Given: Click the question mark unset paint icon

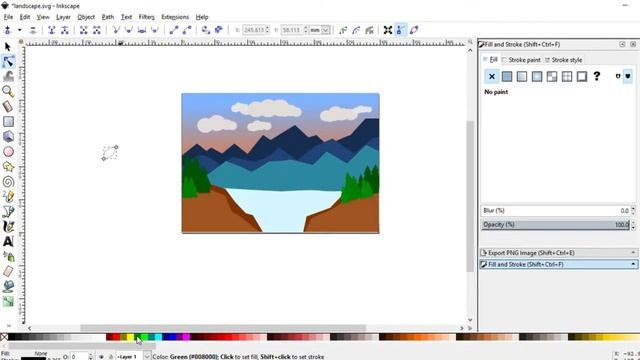Looking at the screenshot, I should pos(597,76).
